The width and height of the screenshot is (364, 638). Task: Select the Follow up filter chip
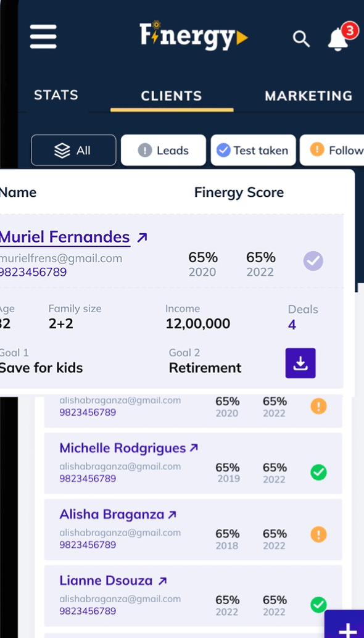[332, 150]
